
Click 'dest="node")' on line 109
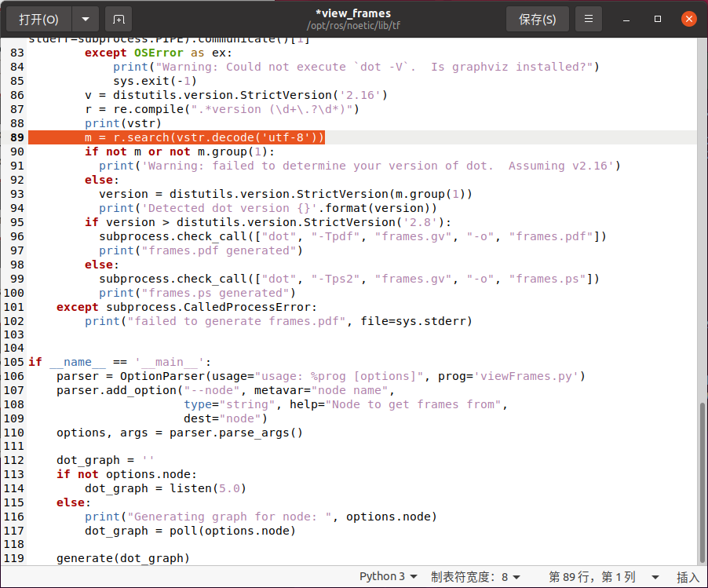225,418
